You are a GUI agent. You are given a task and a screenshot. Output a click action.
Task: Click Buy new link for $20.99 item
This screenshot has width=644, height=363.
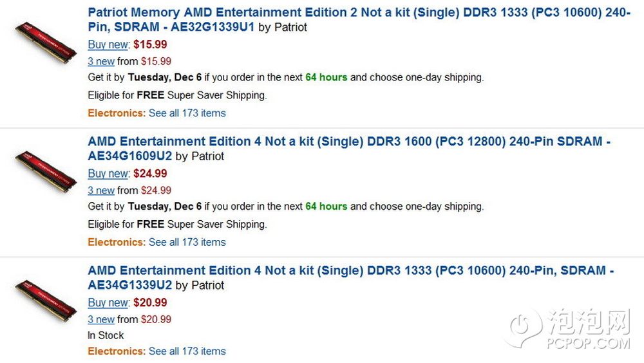pyautogui.click(x=108, y=302)
